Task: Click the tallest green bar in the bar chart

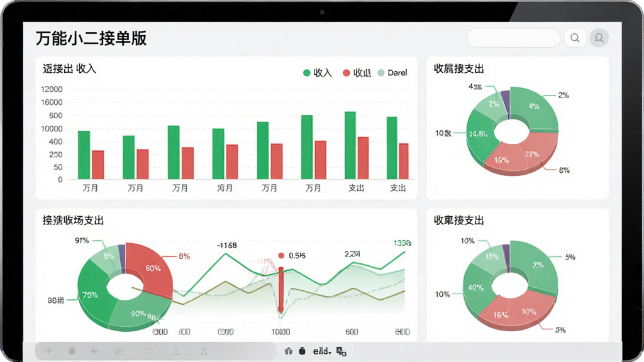Action: (350, 145)
